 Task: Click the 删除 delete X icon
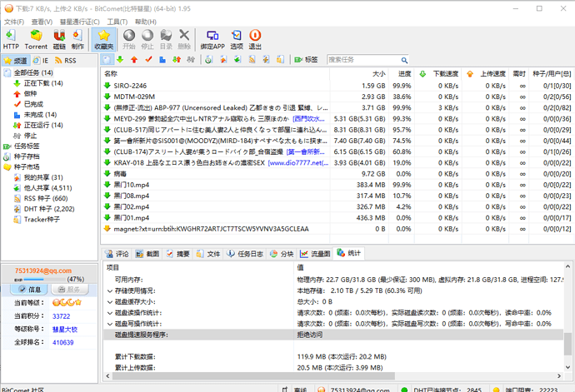click(184, 39)
